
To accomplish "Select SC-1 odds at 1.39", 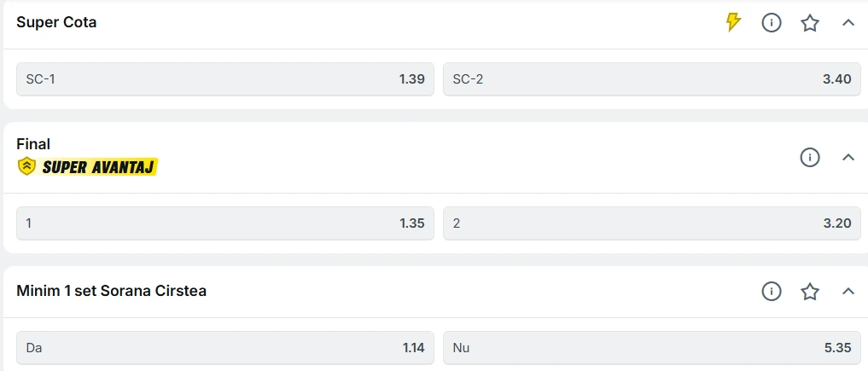I will pos(225,79).
